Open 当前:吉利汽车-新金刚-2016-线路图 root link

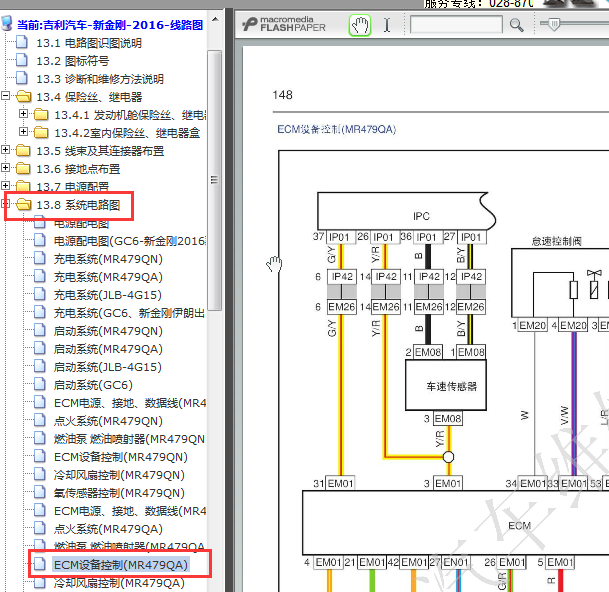[110, 25]
